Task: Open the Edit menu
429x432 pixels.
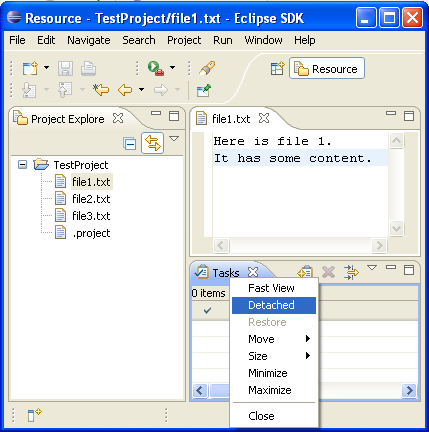Action: tap(46, 40)
